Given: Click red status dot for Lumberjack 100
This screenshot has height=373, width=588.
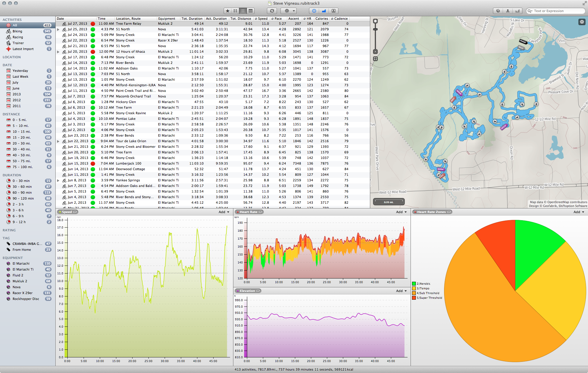Looking at the screenshot, I should tap(93, 164).
